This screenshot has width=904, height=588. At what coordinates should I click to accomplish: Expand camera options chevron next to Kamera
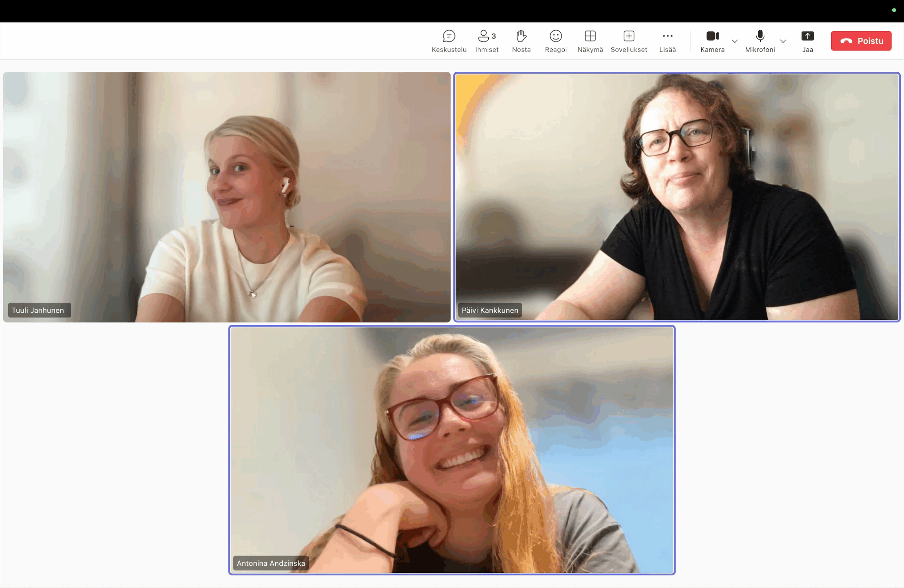[734, 41]
